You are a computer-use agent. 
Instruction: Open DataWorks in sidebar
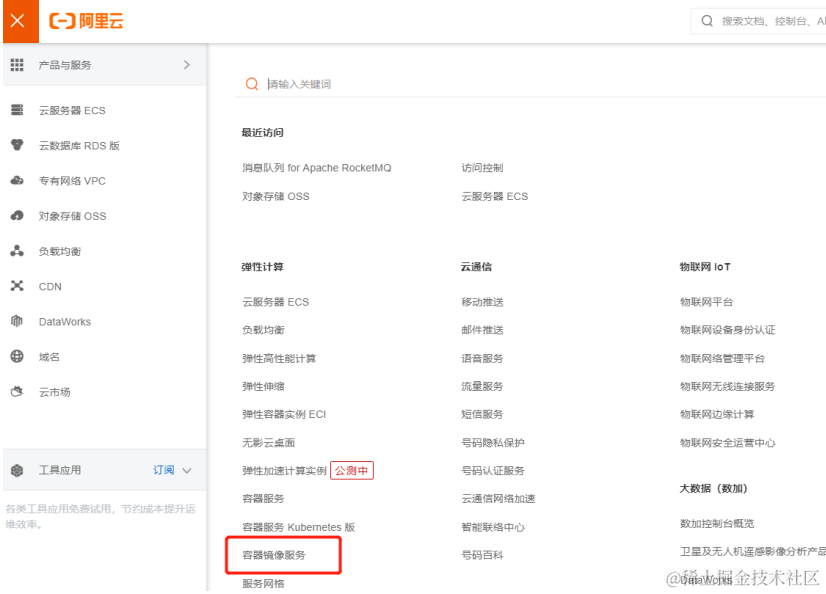pos(65,322)
